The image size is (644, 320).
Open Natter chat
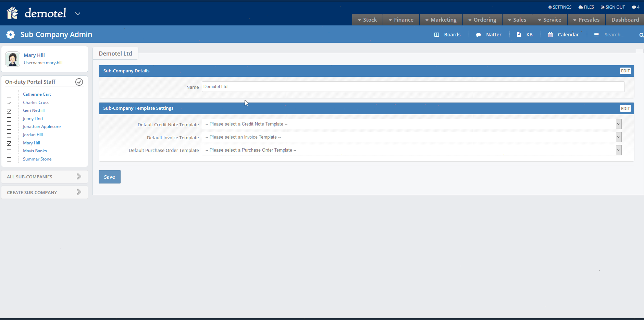click(489, 35)
